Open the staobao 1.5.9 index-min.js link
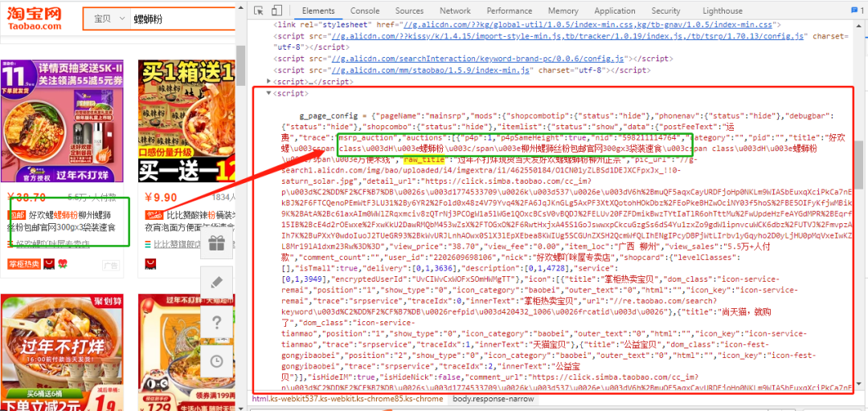This screenshot has height=411, width=868. click(x=431, y=71)
